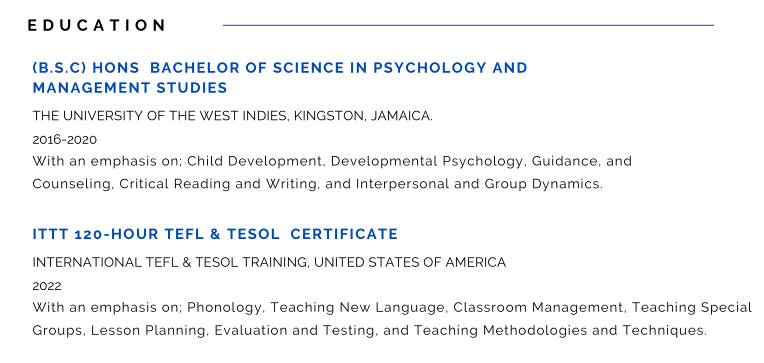Click the 2016-2020 date range
The width and height of the screenshot is (764, 363).
[x=65, y=140]
